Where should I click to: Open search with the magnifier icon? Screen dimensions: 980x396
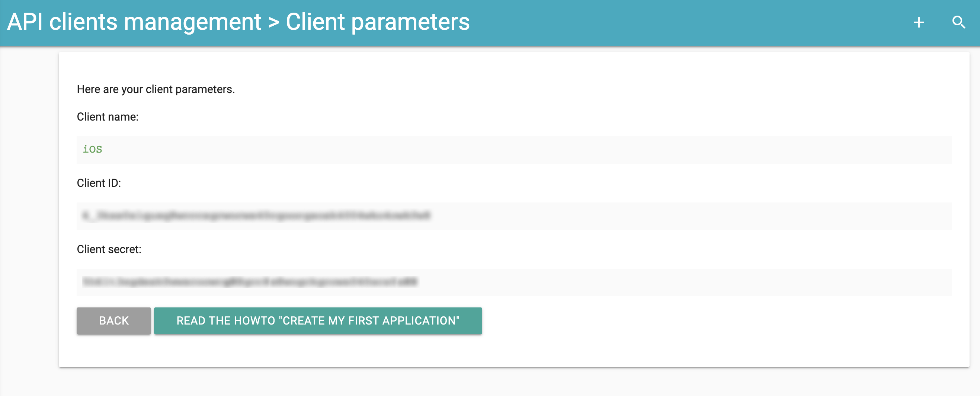958,22
